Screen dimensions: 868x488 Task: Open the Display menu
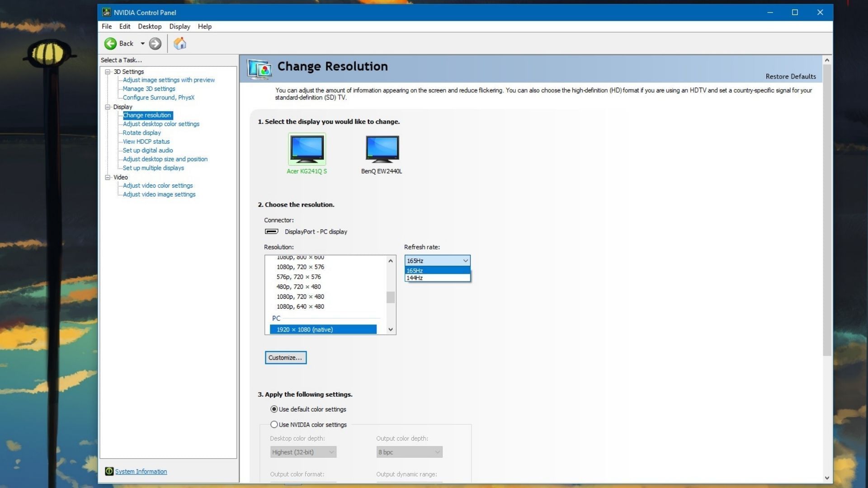click(179, 26)
